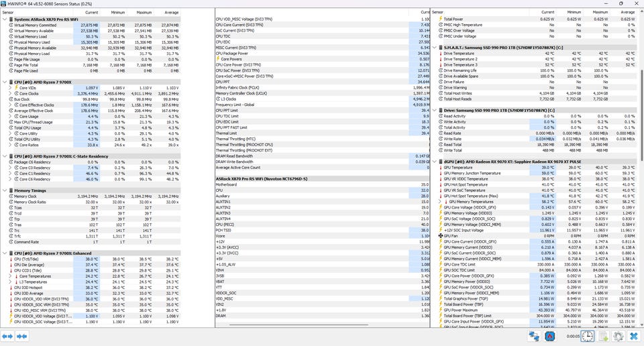The height and width of the screenshot is (346, 644).
Task: Click the thermometer icon beside GPU Temperature
Action: point(441,168)
